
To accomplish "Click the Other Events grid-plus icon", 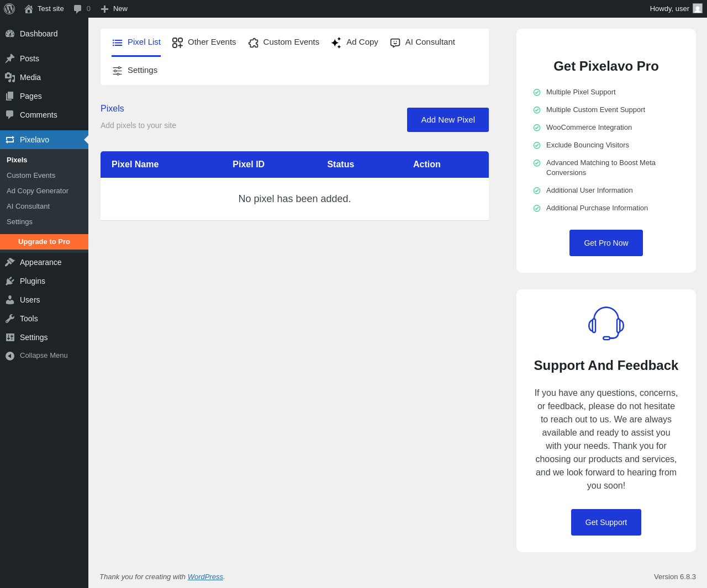I will (x=177, y=43).
